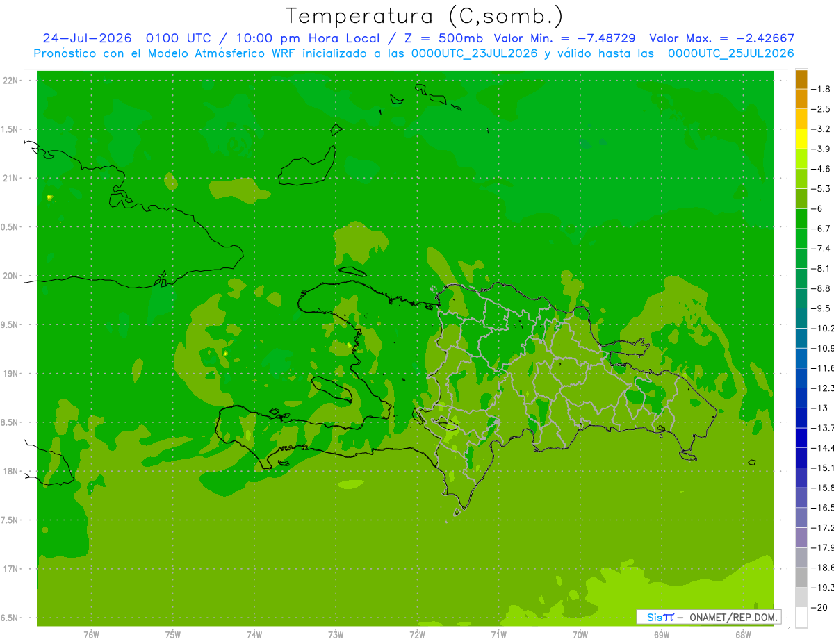Viewport: 834px width, 644px height.
Task: Pick the yellow swatch between -3.2 and -3.9
Action: point(801,138)
